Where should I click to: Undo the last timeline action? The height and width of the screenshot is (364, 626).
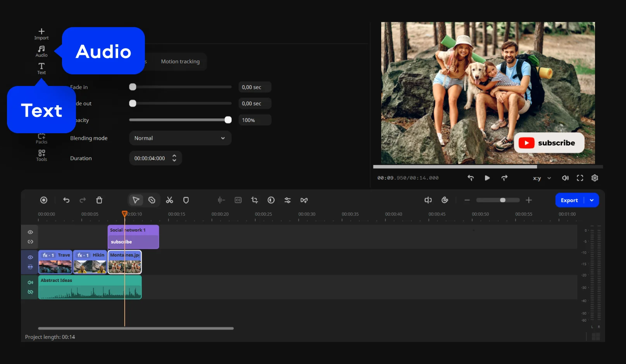(66, 200)
